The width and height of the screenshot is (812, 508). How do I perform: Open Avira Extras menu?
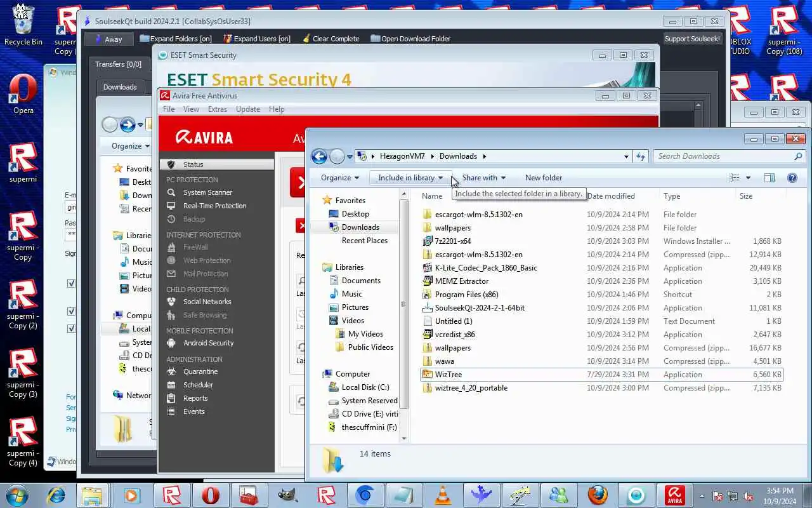point(218,109)
